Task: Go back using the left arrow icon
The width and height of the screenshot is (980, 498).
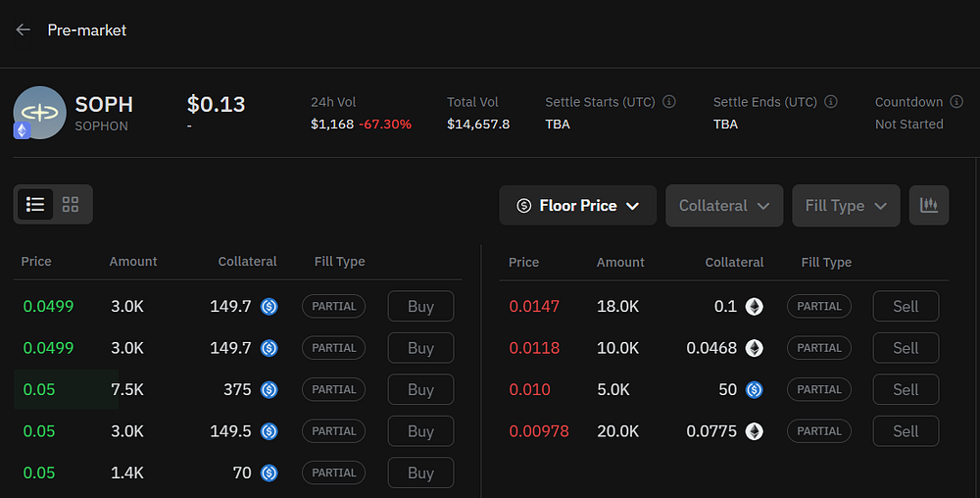Action: click(x=24, y=29)
